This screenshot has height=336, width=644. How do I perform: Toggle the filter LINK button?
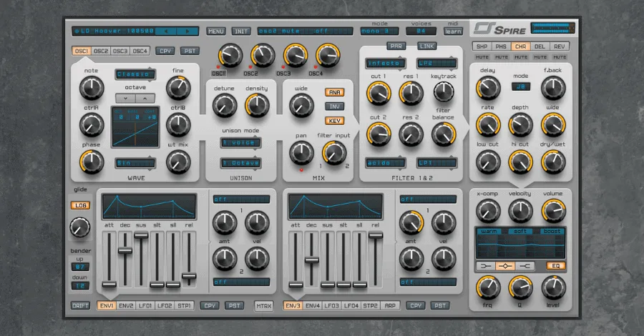[426, 46]
